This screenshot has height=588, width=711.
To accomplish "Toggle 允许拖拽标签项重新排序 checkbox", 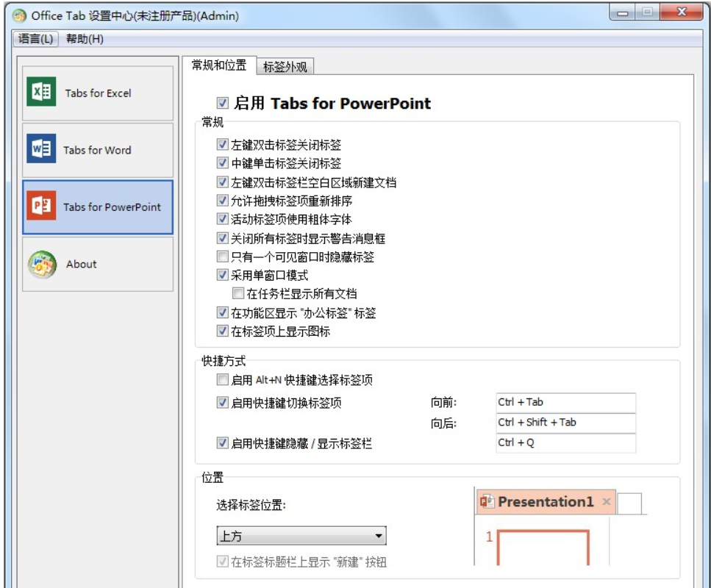I will (x=222, y=201).
